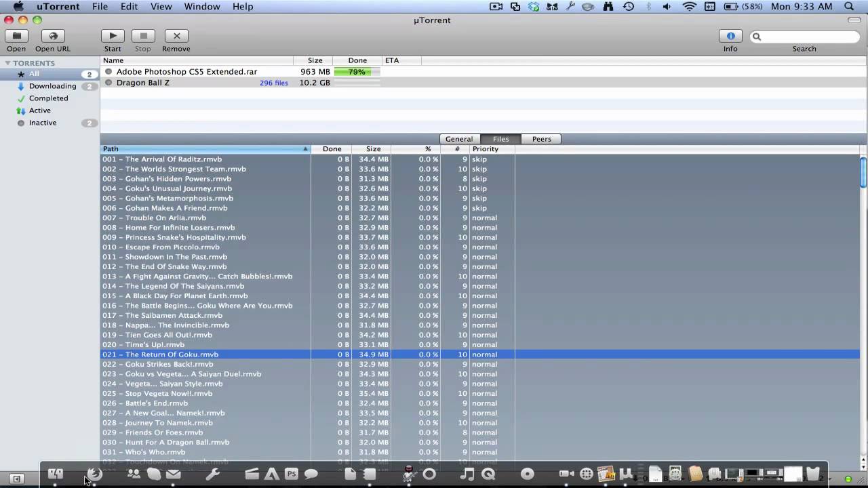Select file 021 – The Return Of Goku.rmvb
Image resolution: width=868 pixels, height=488 pixels.
pos(479,354)
